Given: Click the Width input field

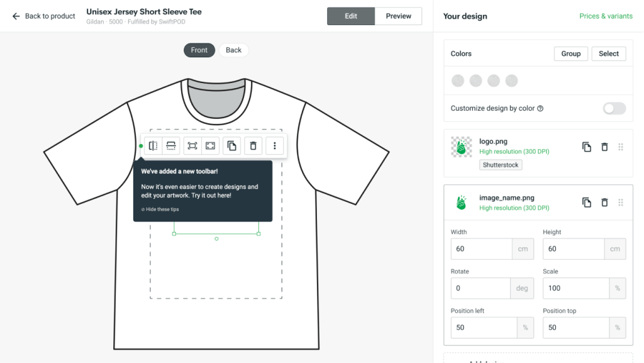Looking at the screenshot, I should (481, 249).
